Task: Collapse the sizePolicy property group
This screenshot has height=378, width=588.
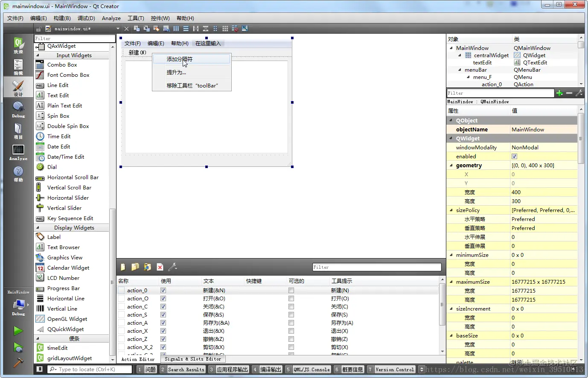Action: point(451,210)
